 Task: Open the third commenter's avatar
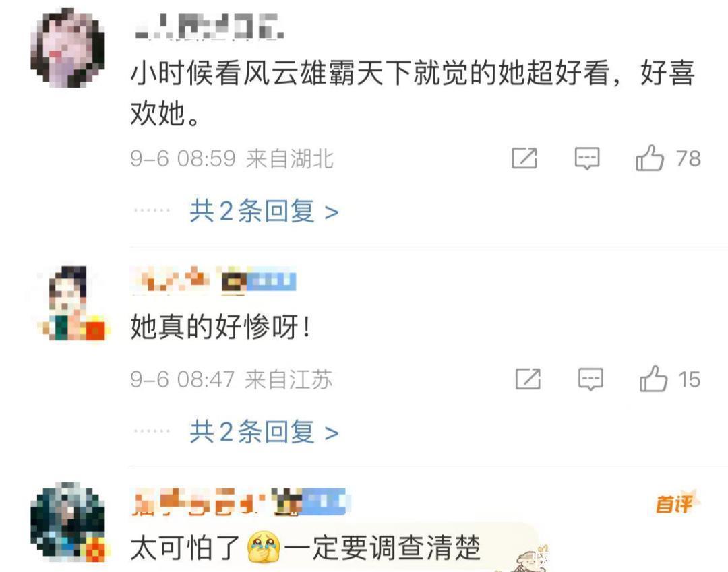(68, 521)
